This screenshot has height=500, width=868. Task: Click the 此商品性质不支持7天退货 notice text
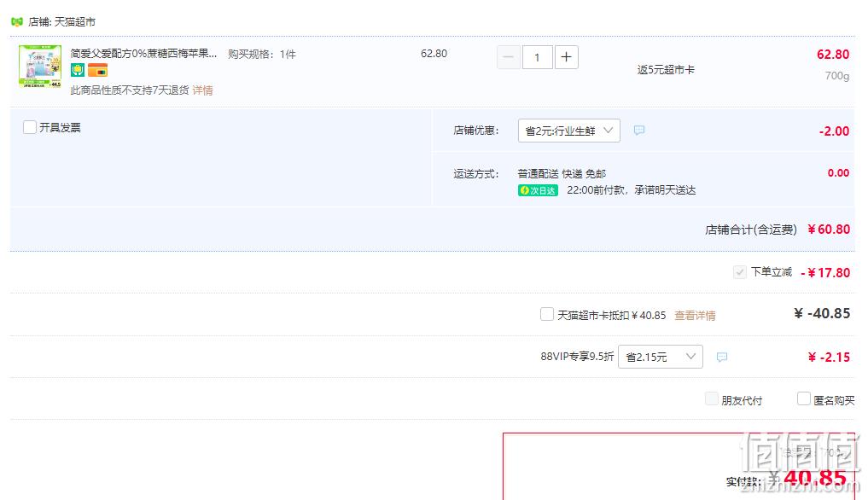130,90
